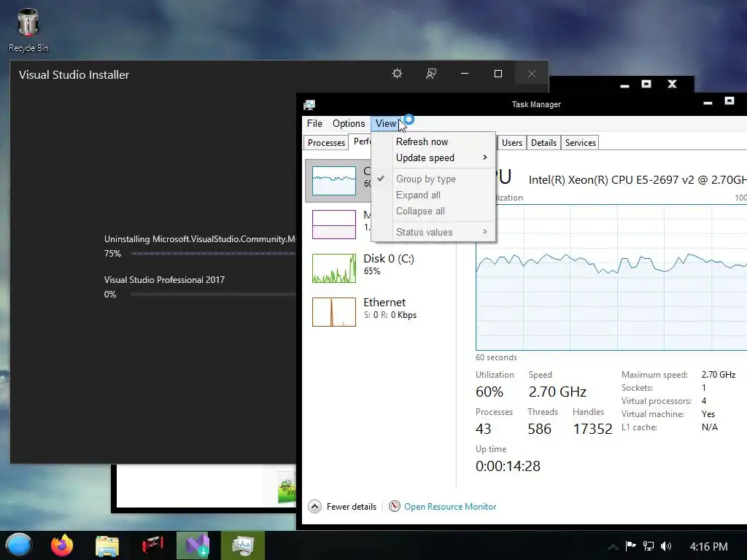Screen dimensions: 747x560
Task: Launch Firefox from the taskbar
Action: [x=62, y=545]
